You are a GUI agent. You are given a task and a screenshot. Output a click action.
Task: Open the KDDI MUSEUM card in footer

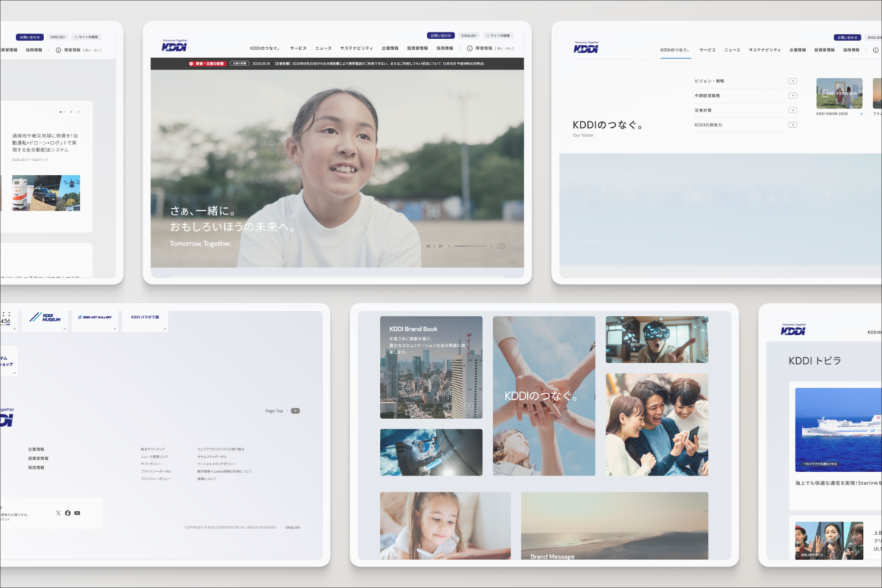pos(45,320)
